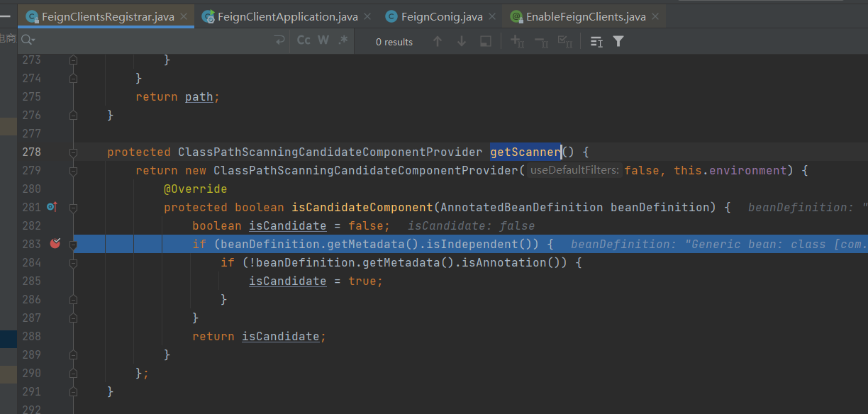Open the search filter funnel icon
Screen dimensions: 868x414
(x=618, y=42)
